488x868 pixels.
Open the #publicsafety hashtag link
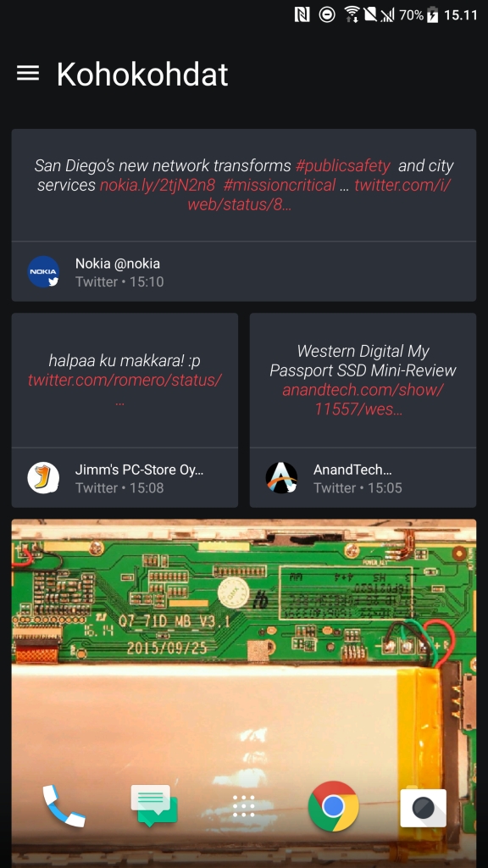point(342,165)
